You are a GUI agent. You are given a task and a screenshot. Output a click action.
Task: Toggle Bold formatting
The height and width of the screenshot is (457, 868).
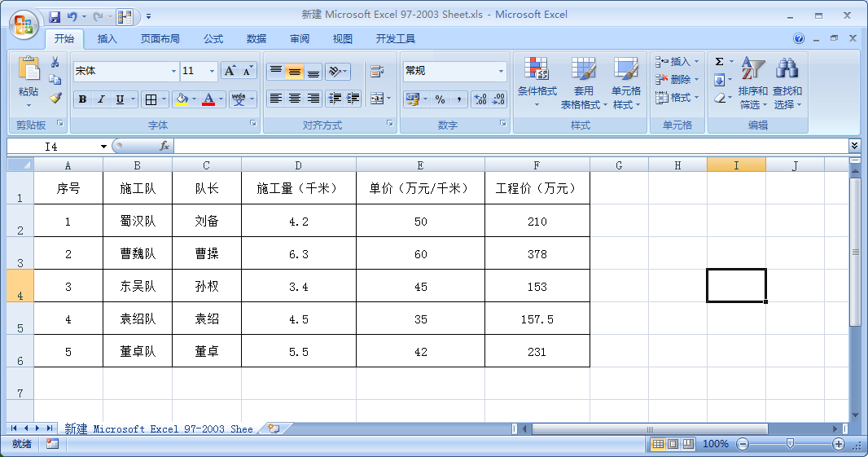pyautogui.click(x=82, y=99)
